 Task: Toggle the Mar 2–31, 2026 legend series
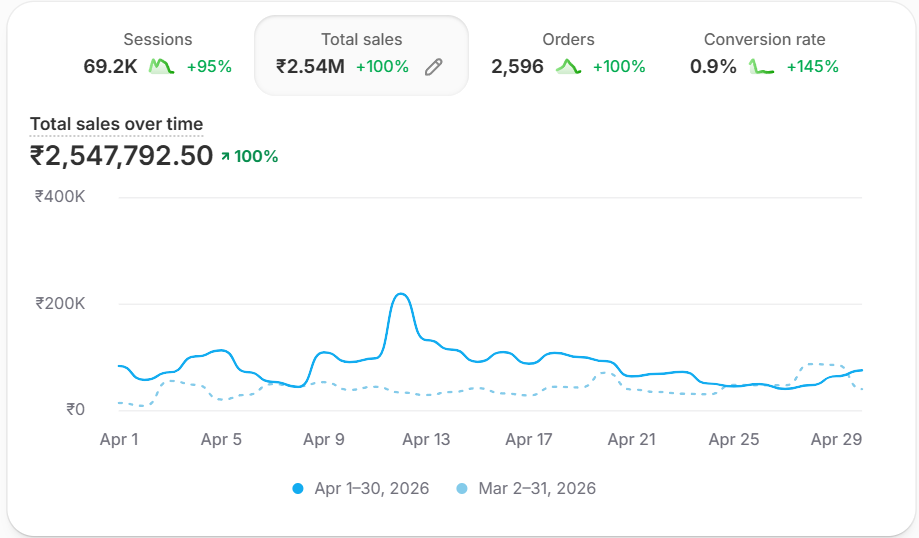(x=526, y=488)
